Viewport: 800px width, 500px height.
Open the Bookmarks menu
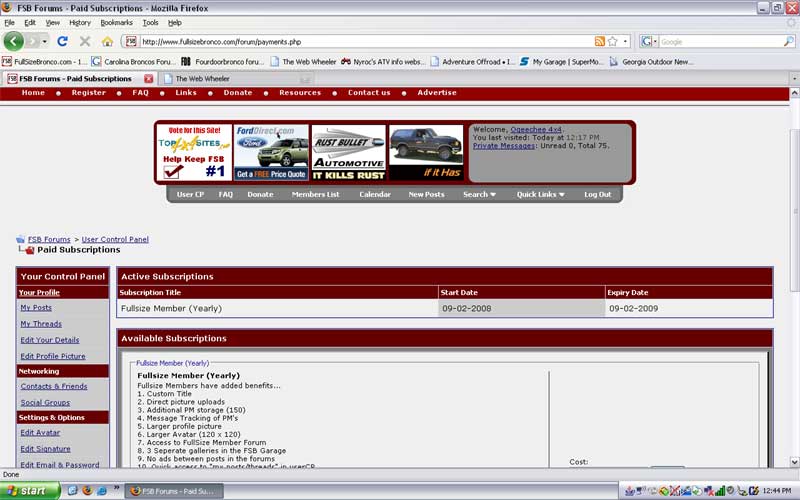(x=116, y=22)
